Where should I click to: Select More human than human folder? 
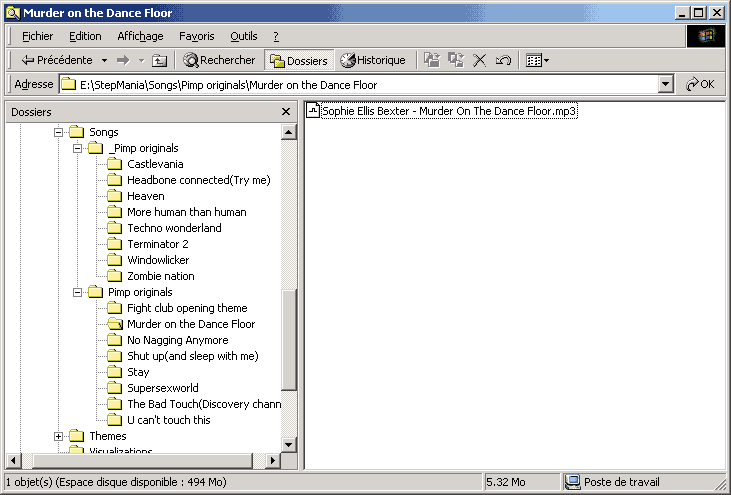coord(186,212)
